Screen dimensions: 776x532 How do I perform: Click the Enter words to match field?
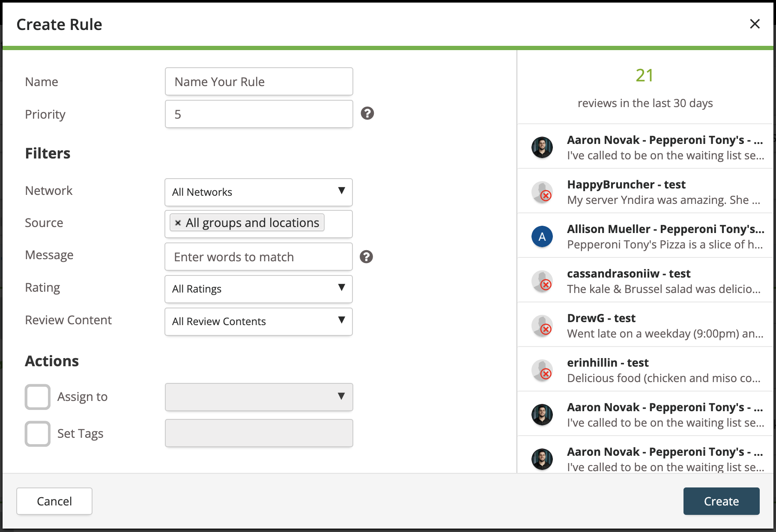[259, 257]
